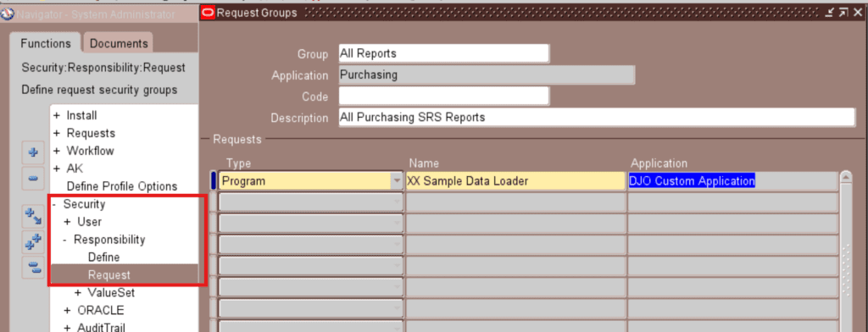Screen dimensions: 868x332
Task: Expand the Install tree node
Action: coord(57,116)
